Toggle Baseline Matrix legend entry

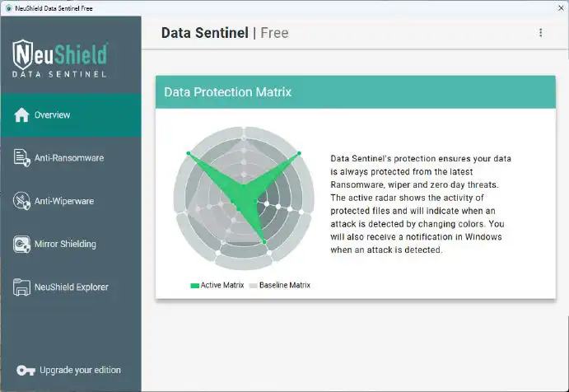pyautogui.click(x=279, y=285)
